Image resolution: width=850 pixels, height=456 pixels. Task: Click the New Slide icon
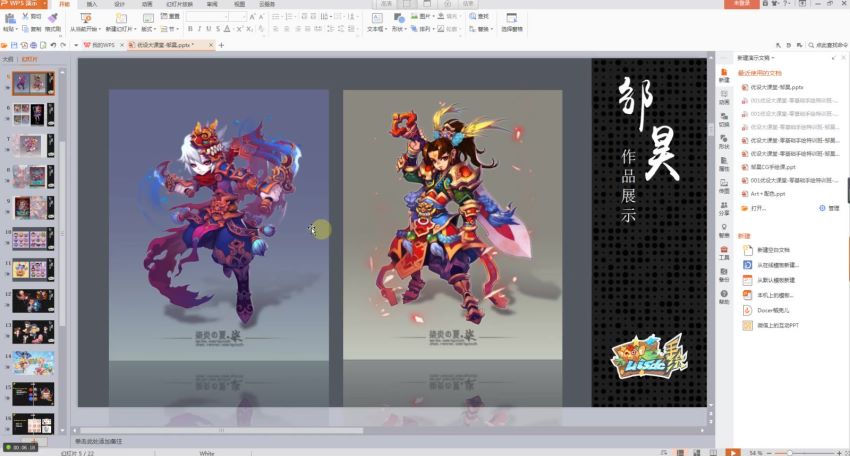click(x=121, y=18)
